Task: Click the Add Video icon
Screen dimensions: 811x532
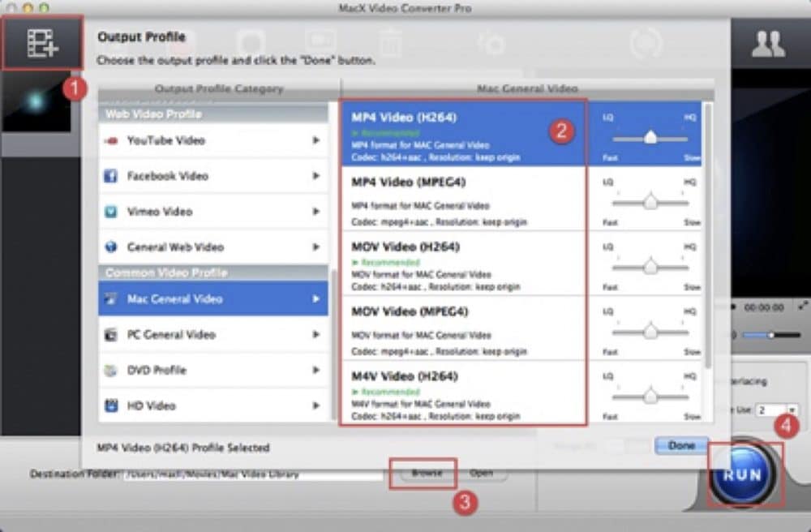Action: (42, 43)
